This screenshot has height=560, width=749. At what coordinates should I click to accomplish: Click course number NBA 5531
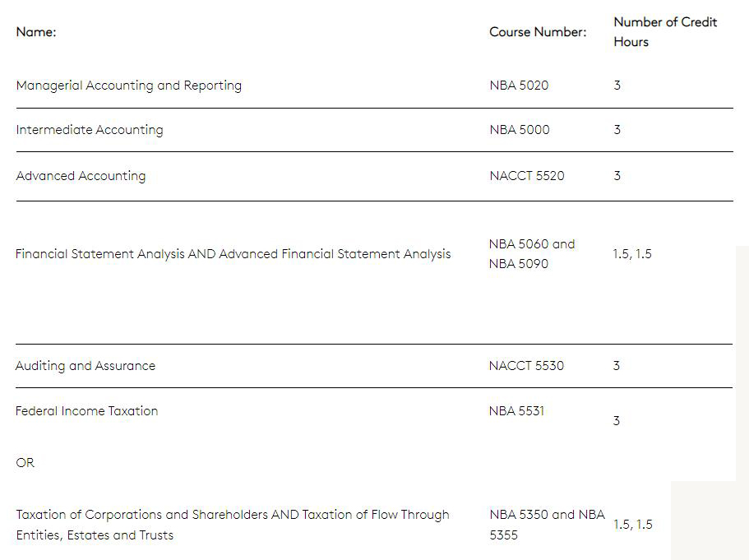[516, 411]
